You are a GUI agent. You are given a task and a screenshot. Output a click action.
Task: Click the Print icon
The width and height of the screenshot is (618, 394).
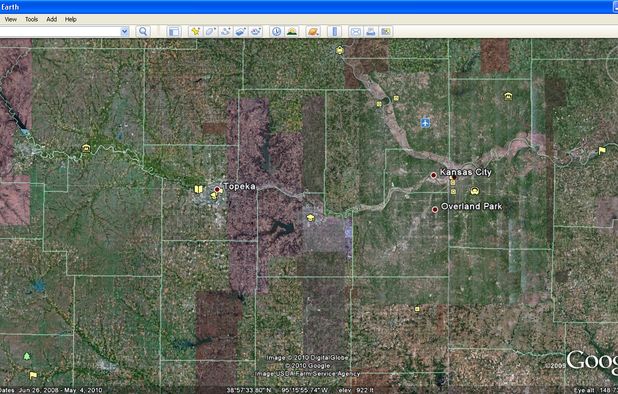(370, 32)
